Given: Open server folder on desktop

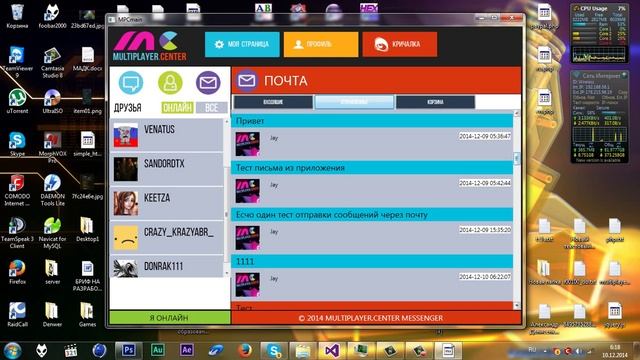Looking at the screenshot, I should tap(52, 272).
